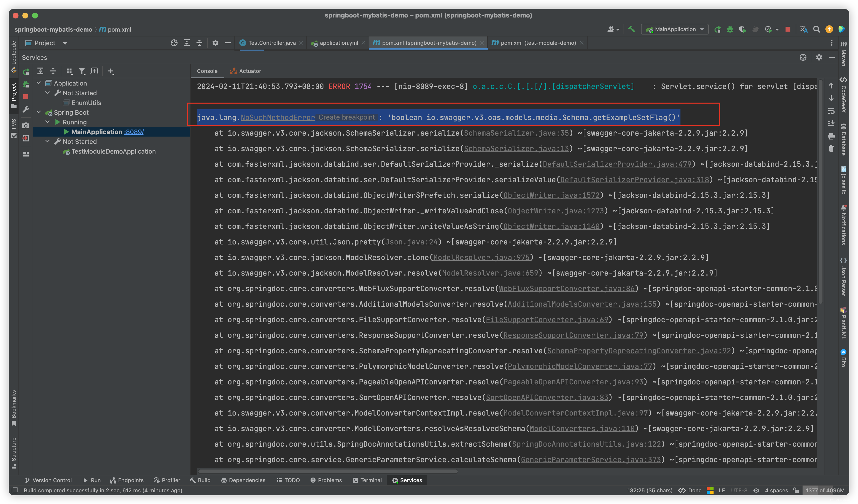The image size is (858, 504).
Task: Clear console with the trash icon
Action: point(831,149)
